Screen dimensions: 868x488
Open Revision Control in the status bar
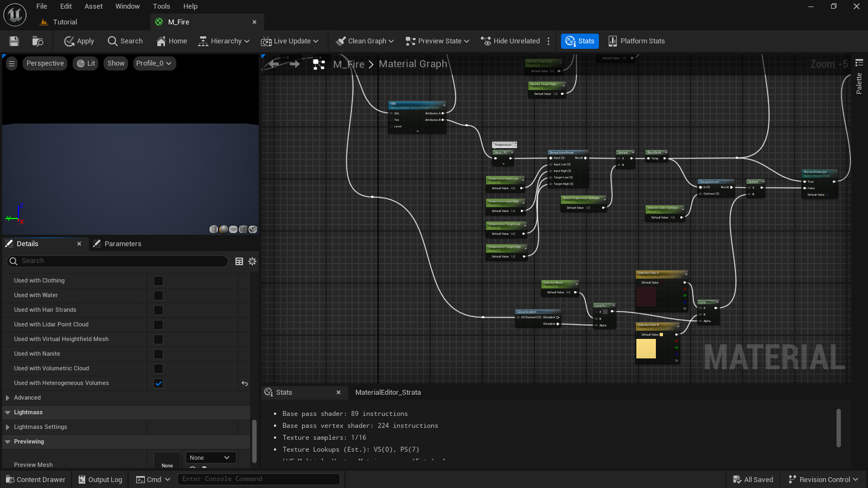click(x=823, y=479)
